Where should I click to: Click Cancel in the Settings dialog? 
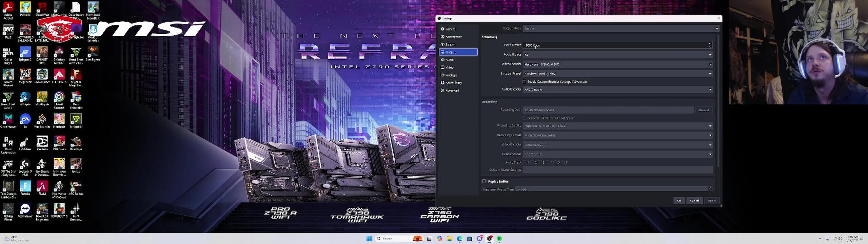pyautogui.click(x=694, y=201)
